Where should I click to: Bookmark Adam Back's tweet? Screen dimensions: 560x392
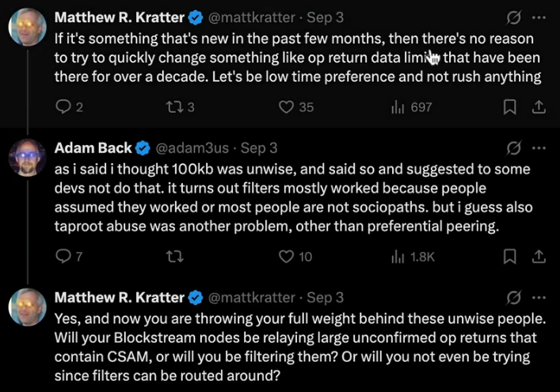[x=511, y=256]
